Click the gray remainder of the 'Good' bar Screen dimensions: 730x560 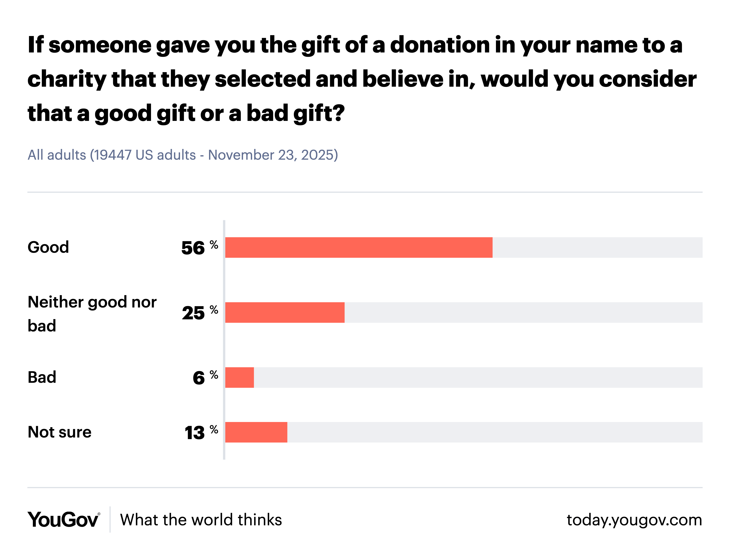coord(597,248)
